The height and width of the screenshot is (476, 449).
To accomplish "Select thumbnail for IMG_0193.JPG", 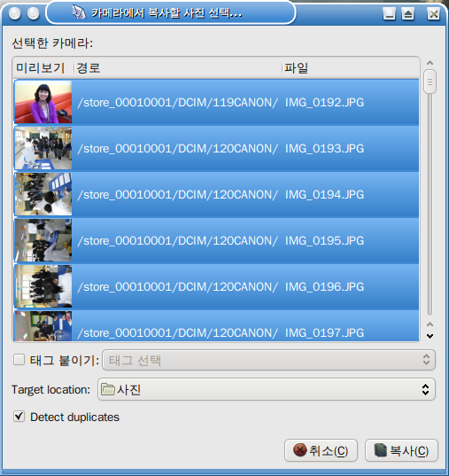I will [43, 148].
